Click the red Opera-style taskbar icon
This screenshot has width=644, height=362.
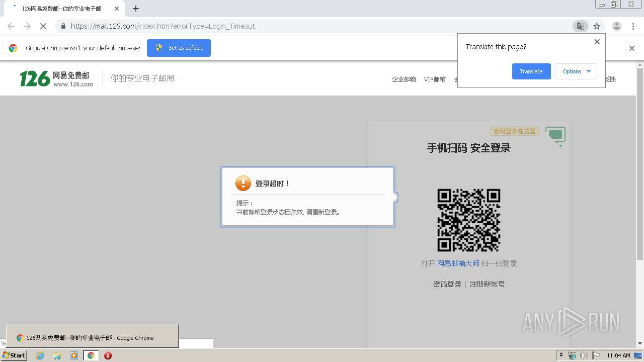pyautogui.click(x=108, y=355)
